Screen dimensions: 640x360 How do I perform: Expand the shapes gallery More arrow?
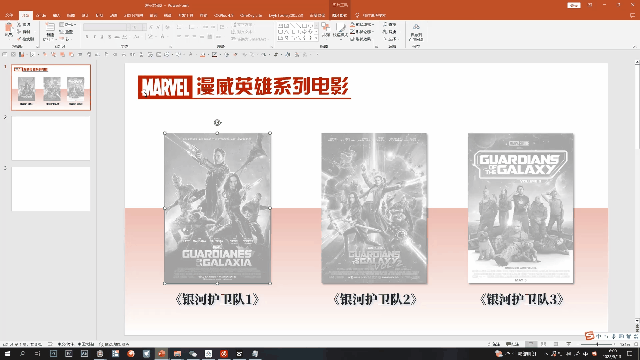click(316, 38)
